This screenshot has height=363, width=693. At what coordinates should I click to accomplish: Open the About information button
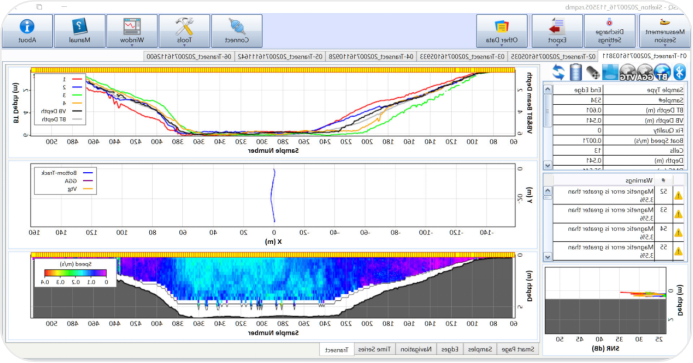click(x=27, y=31)
